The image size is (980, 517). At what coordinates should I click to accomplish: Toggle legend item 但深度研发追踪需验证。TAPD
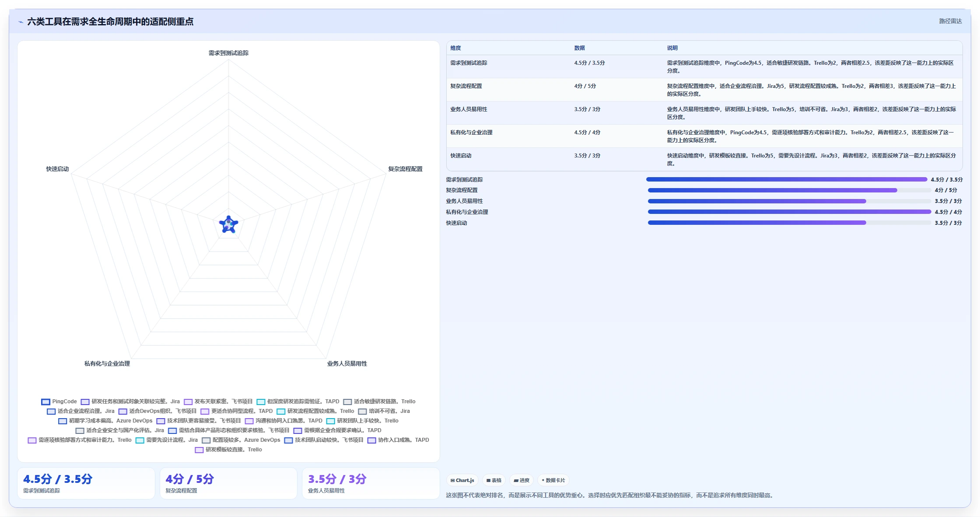pos(298,402)
